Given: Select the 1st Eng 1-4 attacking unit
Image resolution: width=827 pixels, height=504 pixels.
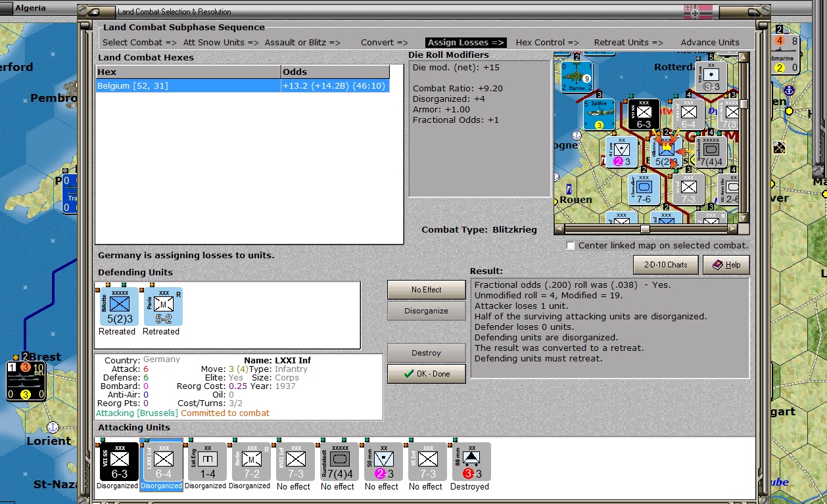Looking at the screenshot, I should click(207, 461).
